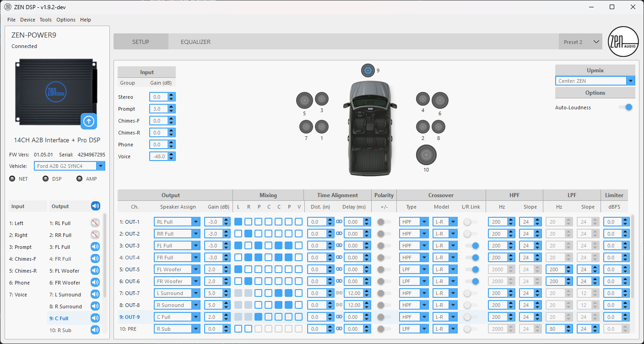
Task: Select speaker 3 in the vehicle diagram
Action: pos(322,99)
